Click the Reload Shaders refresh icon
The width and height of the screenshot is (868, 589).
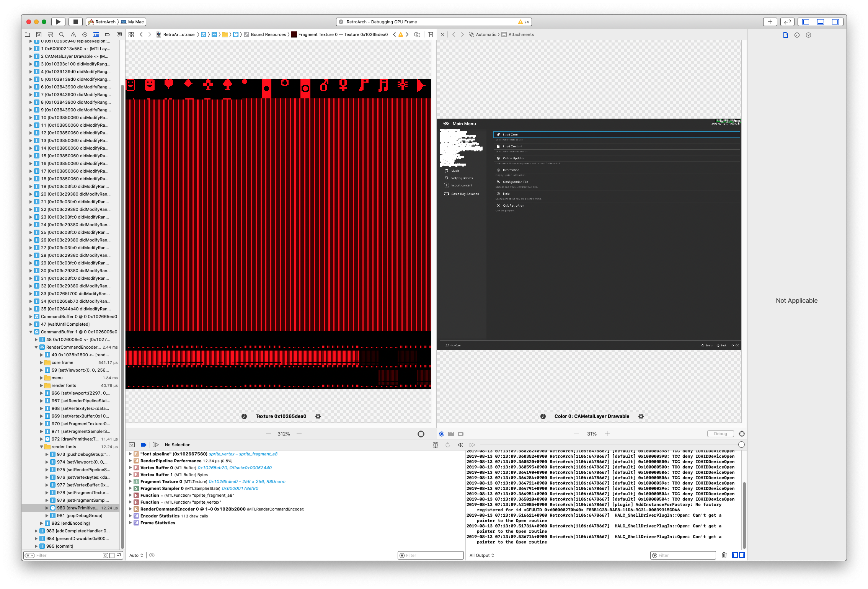447,445
